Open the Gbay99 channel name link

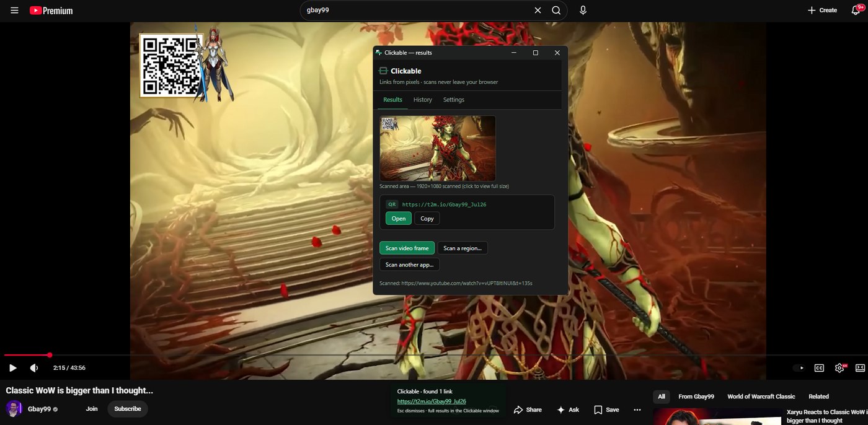point(39,409)
